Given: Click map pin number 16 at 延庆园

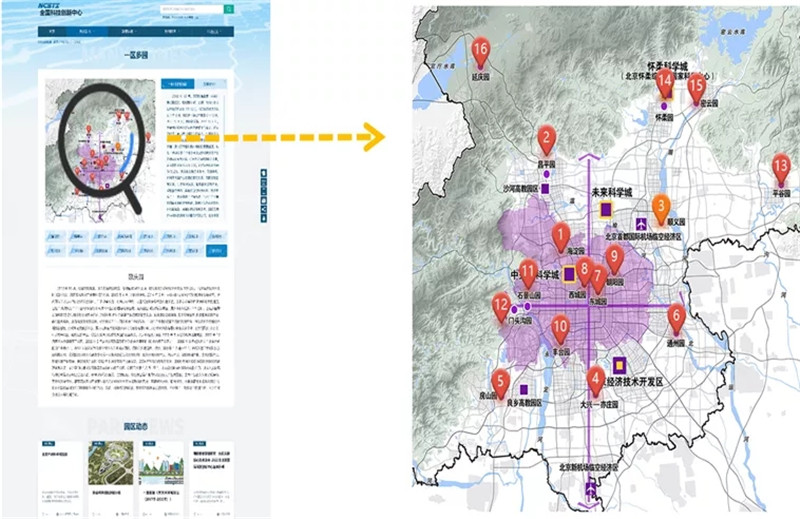Looking at the screenshot, I should coord(480,52).
